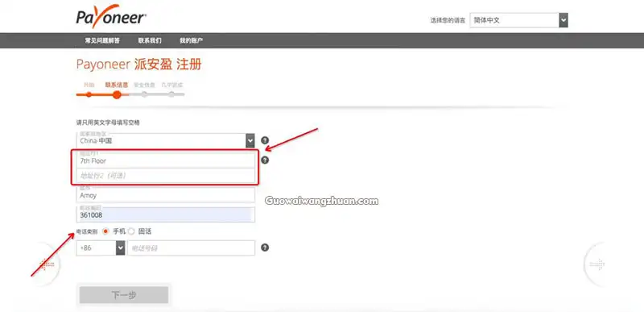Click the 电话号码 phone number field
This screenshot has width=644, height=312.
191,248
